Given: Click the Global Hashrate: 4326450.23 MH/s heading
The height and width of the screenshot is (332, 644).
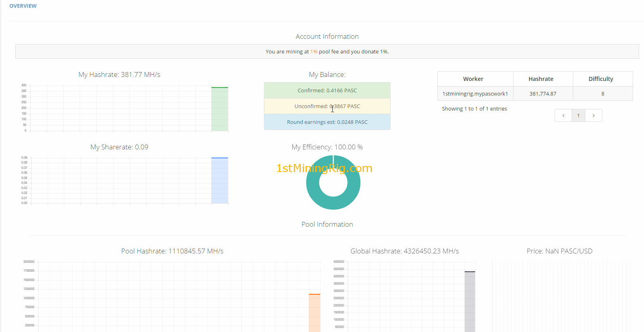Looking at the screenshot, I should 405,251.
